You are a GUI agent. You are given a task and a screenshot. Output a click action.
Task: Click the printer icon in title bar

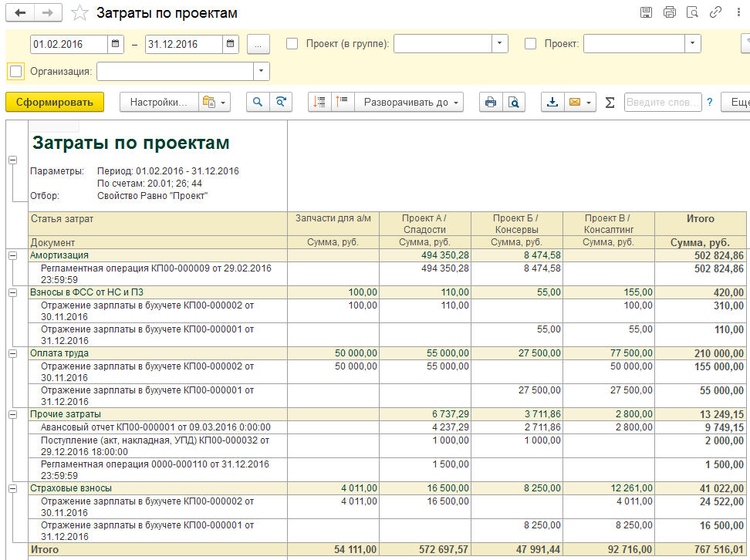670,12
